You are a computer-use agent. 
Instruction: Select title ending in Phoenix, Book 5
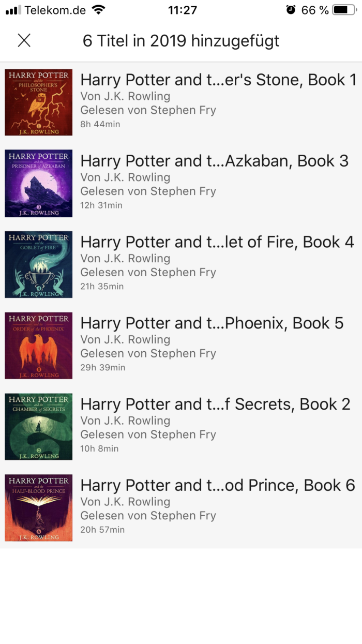point(212,323)
